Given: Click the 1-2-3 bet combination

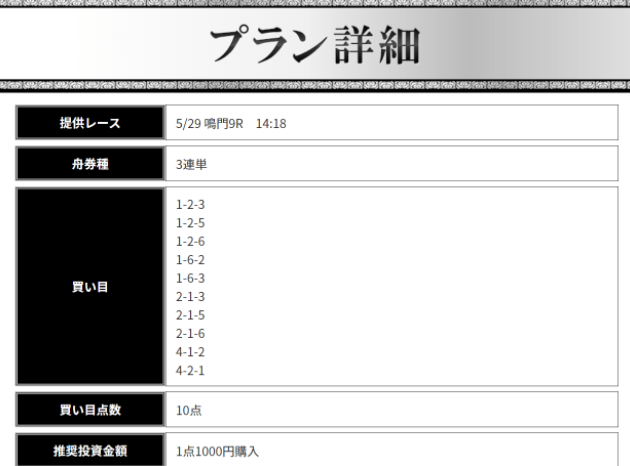Looking at the screenshot, I should click(x=190, y=204).
